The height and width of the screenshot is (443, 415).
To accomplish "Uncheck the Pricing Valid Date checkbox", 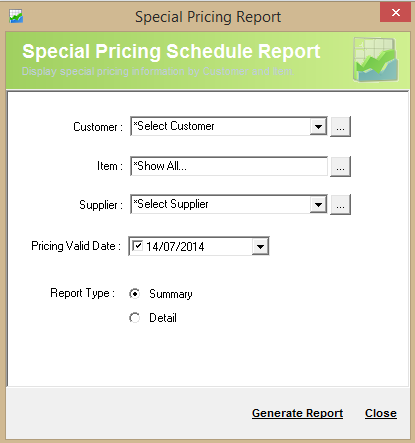I will (x=137, y=246).
